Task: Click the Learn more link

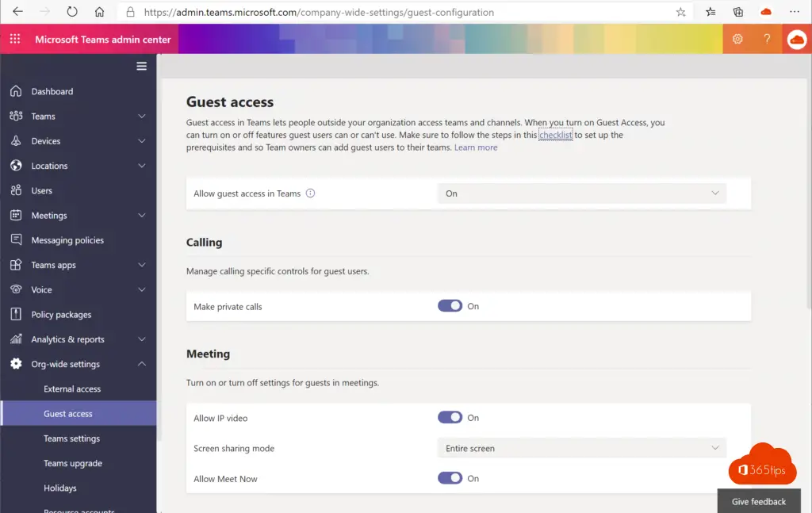Action: coord(476,147)
